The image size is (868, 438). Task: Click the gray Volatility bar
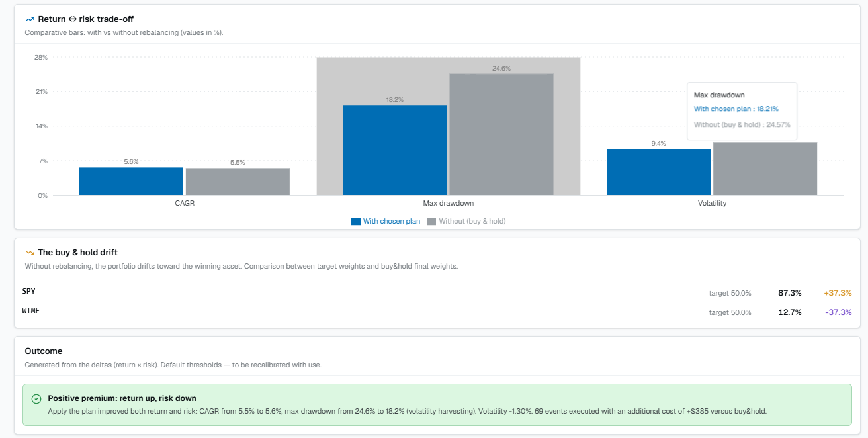tap(765, 169)
